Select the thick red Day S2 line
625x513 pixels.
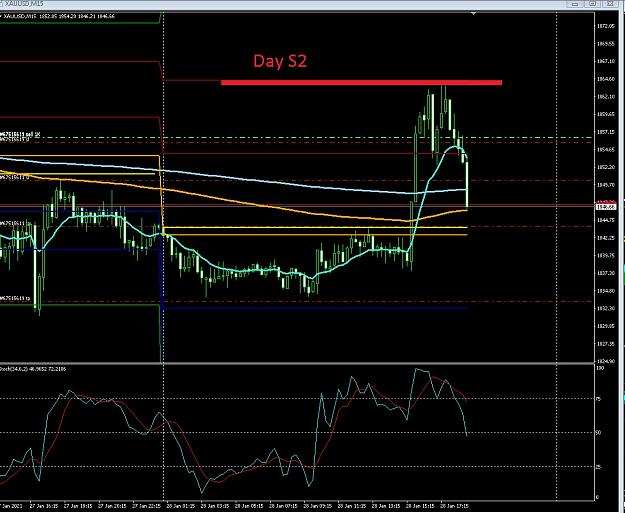361,83
